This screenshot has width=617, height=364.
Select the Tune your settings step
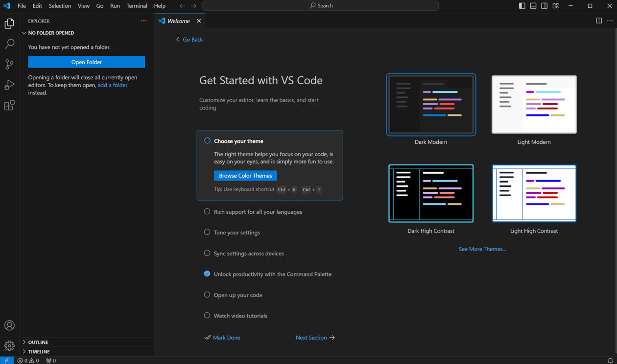point(237,232)
